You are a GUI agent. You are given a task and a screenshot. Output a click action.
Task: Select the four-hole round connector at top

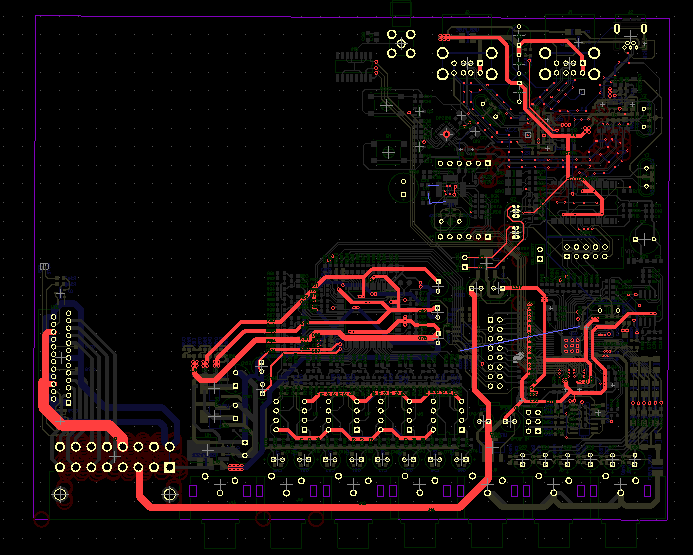[402, 42]
